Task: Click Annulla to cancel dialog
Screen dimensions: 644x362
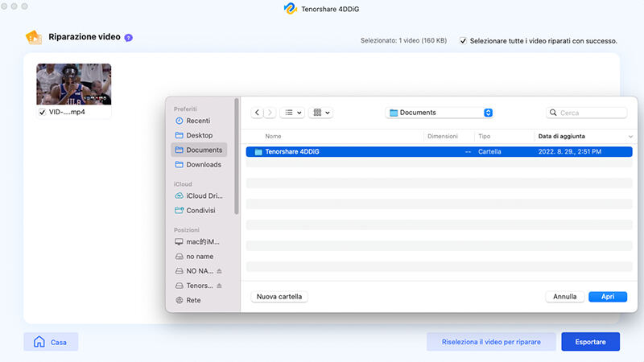Action: [565, 296]
